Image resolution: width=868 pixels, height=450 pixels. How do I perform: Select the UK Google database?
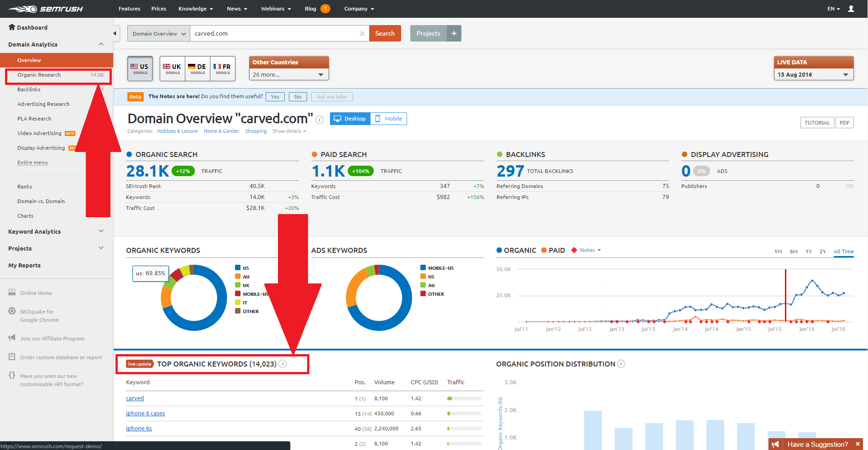click(173, 68)
